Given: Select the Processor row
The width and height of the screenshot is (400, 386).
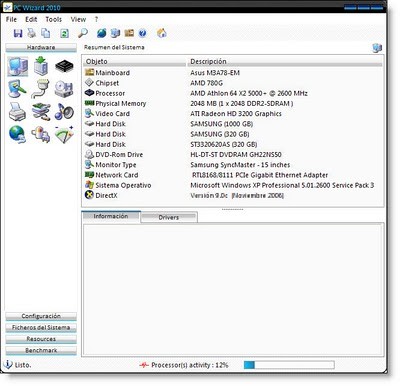Looking at the screenshot, I should point(232,93).
